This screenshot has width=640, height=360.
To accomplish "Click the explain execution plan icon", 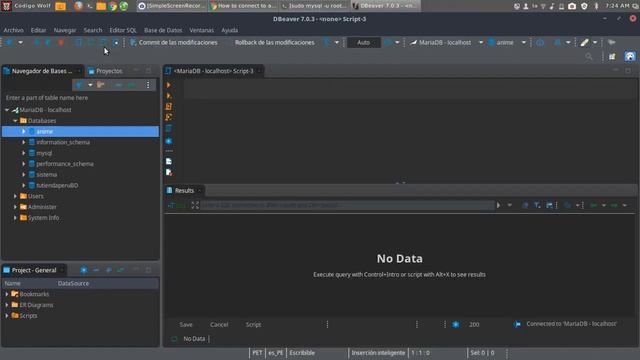I will [169, 128].
